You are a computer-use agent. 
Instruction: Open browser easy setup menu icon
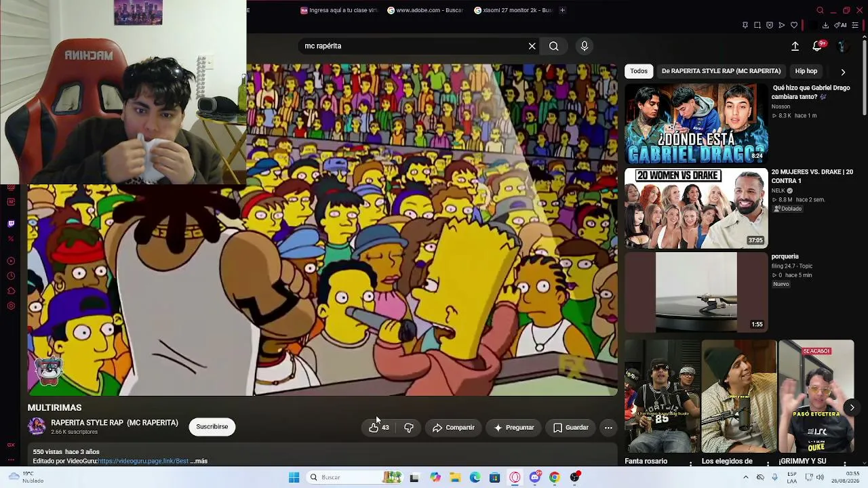855,25
